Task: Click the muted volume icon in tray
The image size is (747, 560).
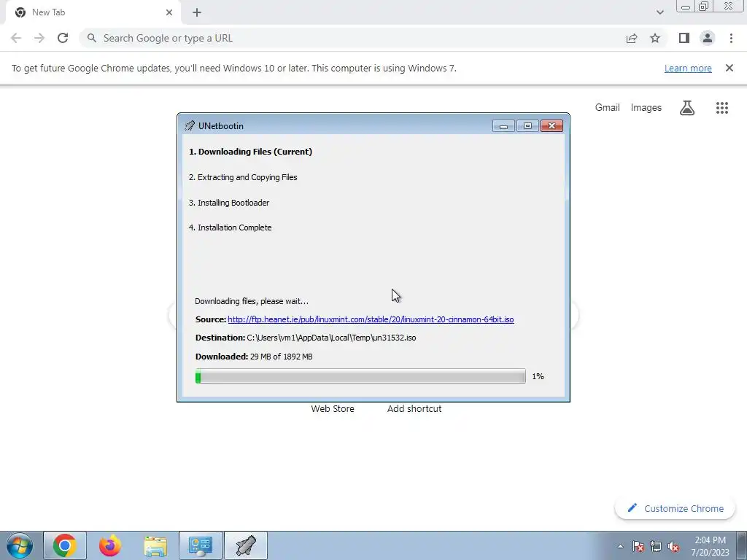Action: click(x=673, y=546)
